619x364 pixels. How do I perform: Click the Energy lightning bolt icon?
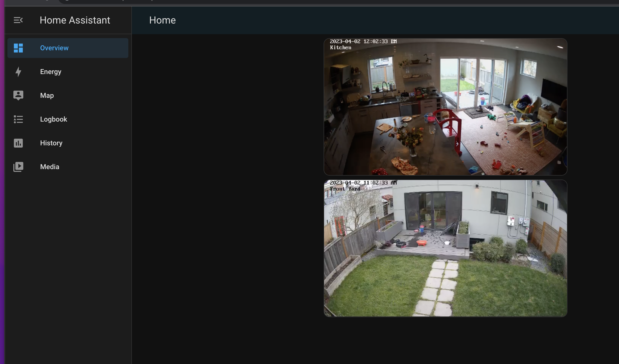(x=18, y=72)
